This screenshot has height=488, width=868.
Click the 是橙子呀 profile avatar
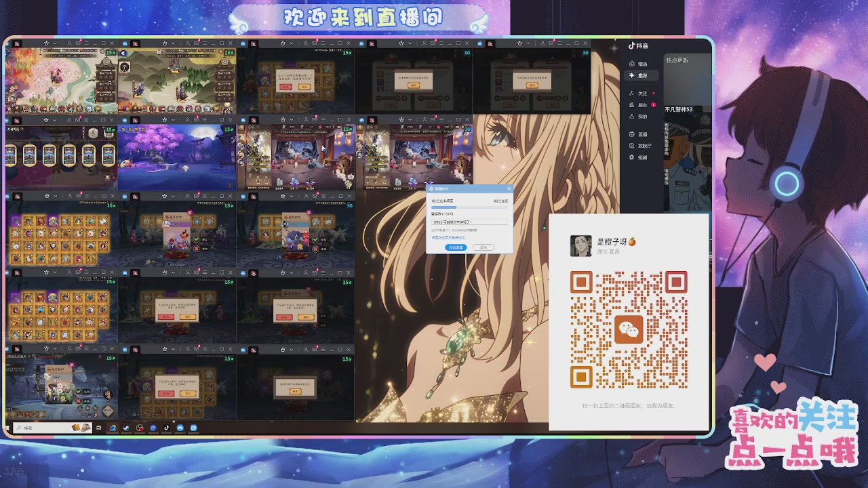point(580,245)
